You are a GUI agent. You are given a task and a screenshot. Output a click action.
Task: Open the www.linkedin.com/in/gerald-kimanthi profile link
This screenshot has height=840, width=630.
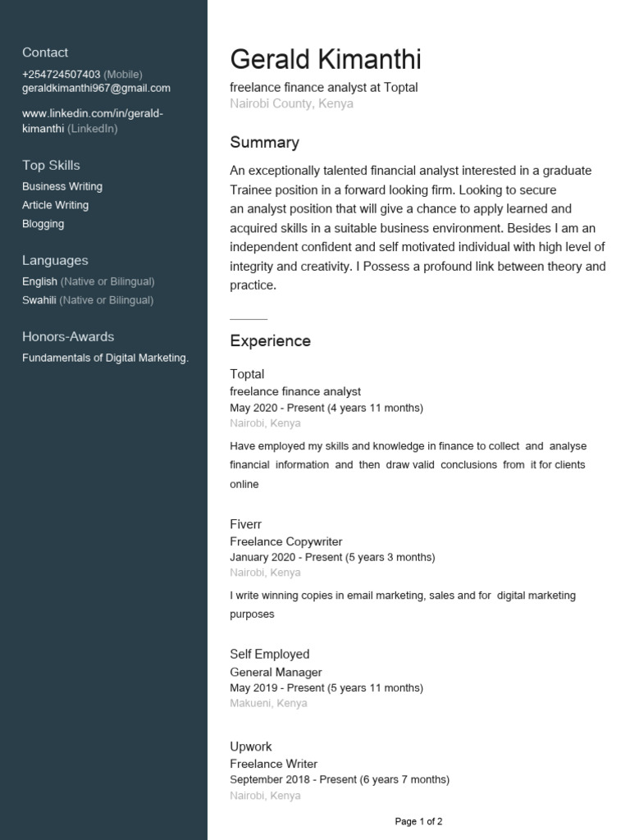[92, 121]
